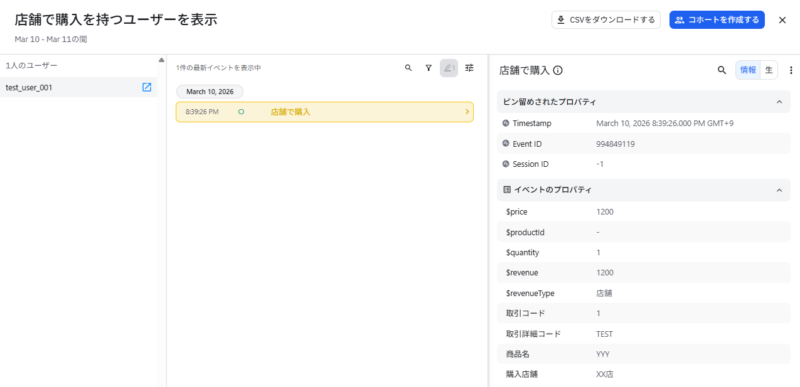The width and height of the screenshot is (800, 387).
Task: Click the Event ID value 994849119
Action: (x=615, y=144)
